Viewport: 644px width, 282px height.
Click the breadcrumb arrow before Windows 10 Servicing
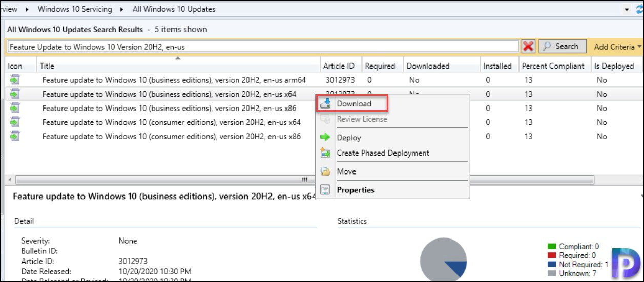coord(28,9)
